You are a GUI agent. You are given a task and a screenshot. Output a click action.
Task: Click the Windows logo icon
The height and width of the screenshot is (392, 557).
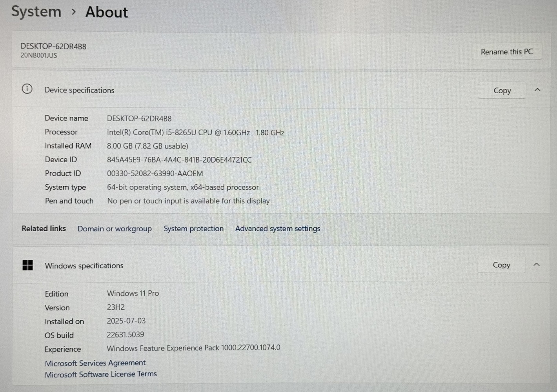tap(28, 265)
